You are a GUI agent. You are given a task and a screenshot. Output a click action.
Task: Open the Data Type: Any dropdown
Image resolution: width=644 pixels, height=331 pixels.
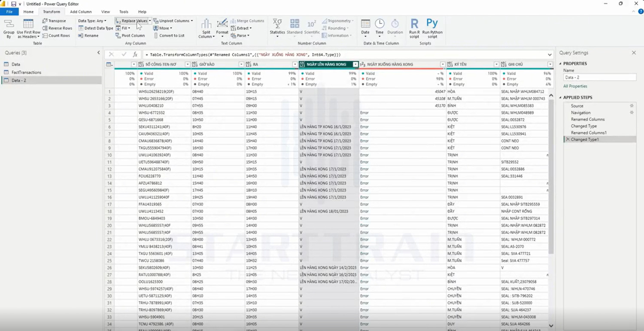[x=92, y=21]
